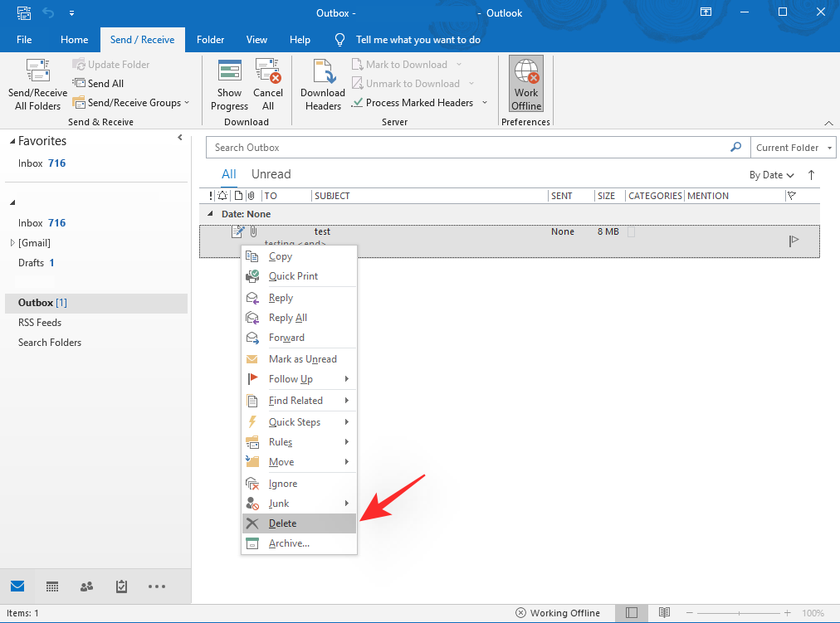Screen dimensions: 840x623
Task: Click Send/Receive All Folders icon
Action: (x=37, y=71)
